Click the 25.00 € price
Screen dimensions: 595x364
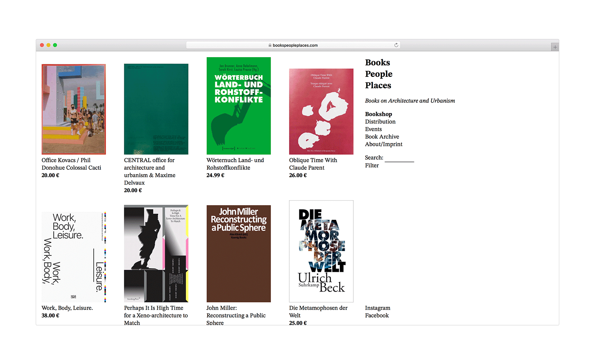(x=298, y=323)
